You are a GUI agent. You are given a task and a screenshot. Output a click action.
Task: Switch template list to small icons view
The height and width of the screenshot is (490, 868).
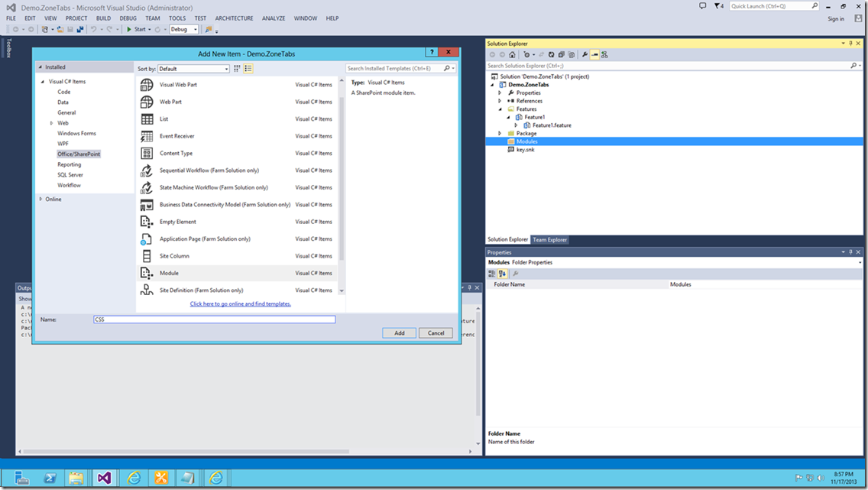pyautogui.click(x=237, y=69)
